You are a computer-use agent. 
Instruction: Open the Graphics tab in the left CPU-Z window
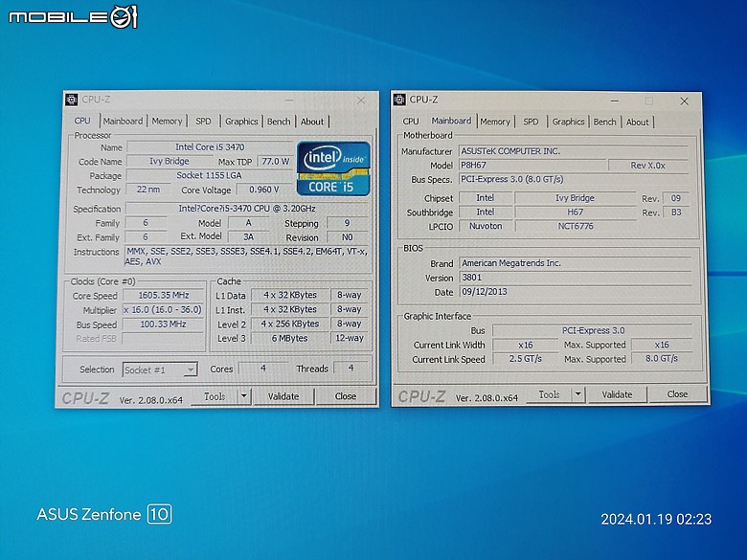click(241, 121)
